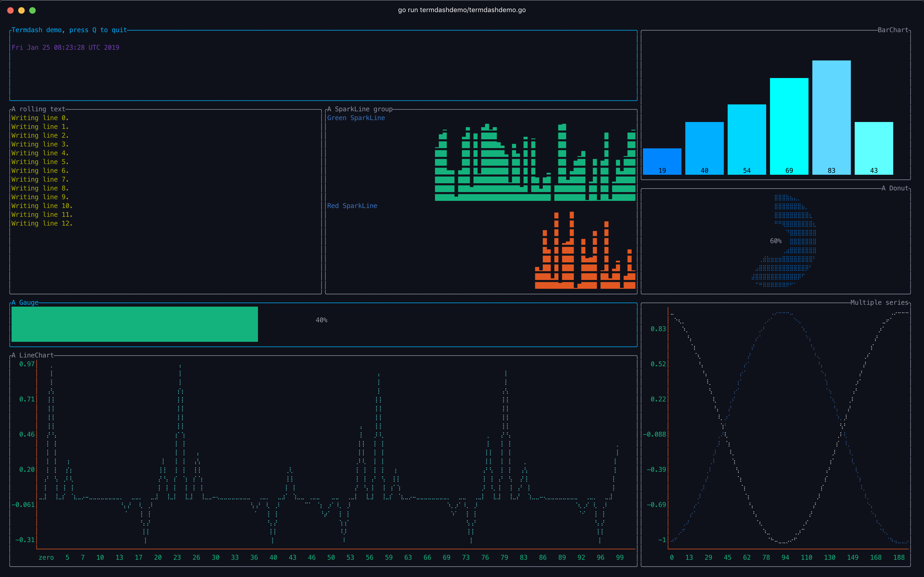This screenshot has width=924, height=577.
Task: Click the 'zero' x-axis label on LineChart
Action: [46, 557]
